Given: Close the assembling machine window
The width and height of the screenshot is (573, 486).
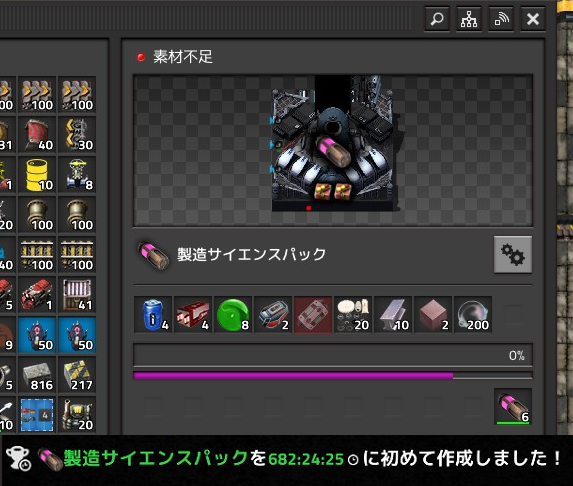Looking at the screenshot, I should click(x=533, y=19).
